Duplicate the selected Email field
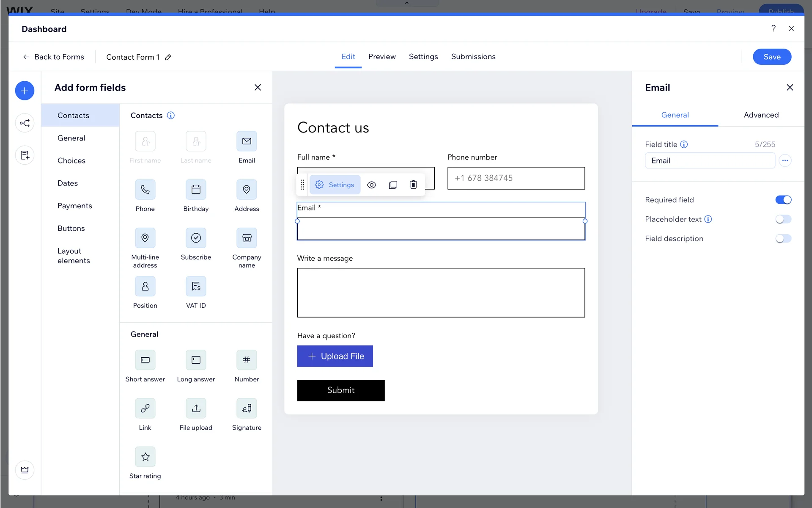Image resolution: width=812 pixels, height=508 pixels. tap(393, 185)
